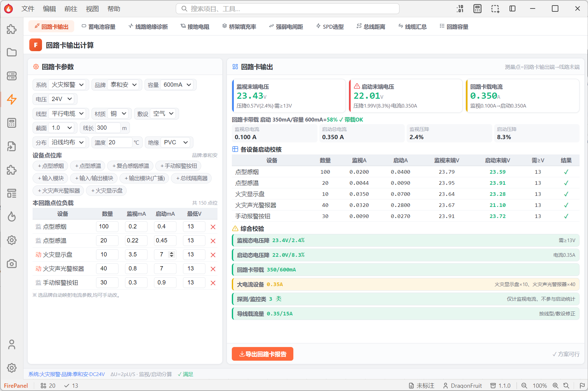This screenshot has width=588, height=391.
Task: Open the bottom settings gear in sidebar
Action: click(12, 368)
